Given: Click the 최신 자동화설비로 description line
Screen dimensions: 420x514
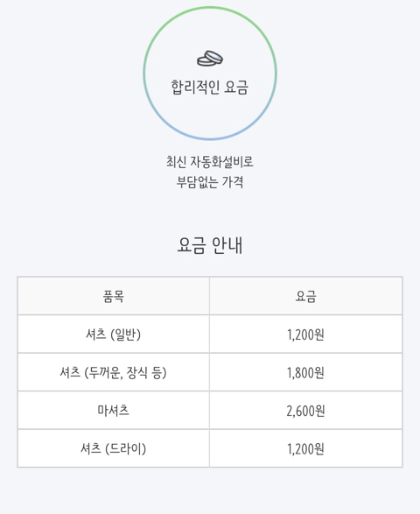Looking at the screenshot, I should point(210,162).
